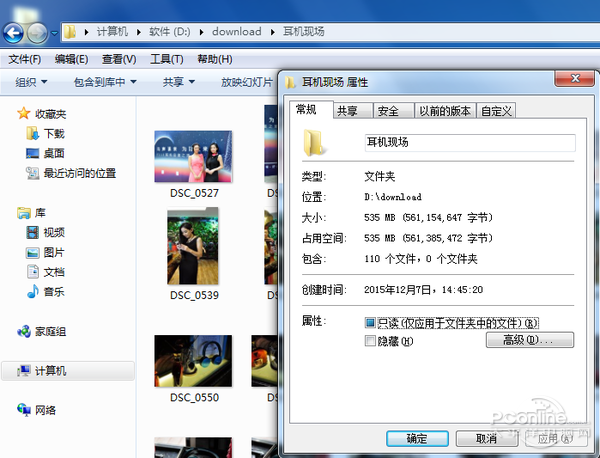Viewport: 600px width, 458px height.
Task: Select 家庭组 in navigation pane
Action: pos(42,331)
